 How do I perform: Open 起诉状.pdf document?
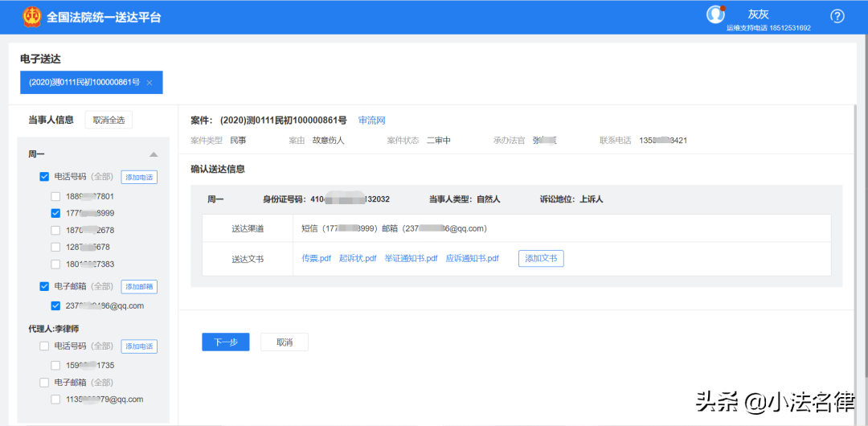pyautogui.click(x=358, y=258)
